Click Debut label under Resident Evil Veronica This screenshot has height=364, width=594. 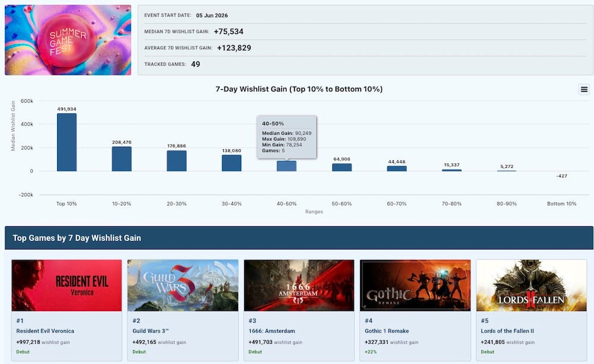coord(23,352)
